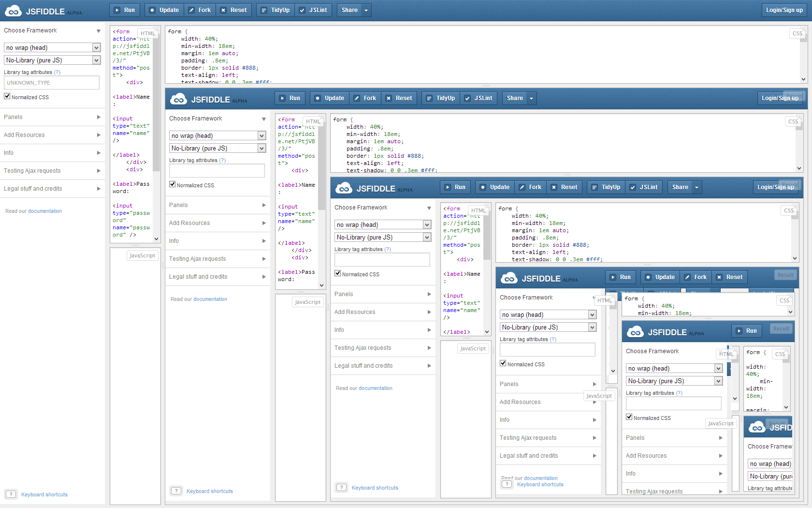812x508 pixels.
Task: Click down arrow of outermost CSS panel scrollbar
Action: click(x=803, y=79)
